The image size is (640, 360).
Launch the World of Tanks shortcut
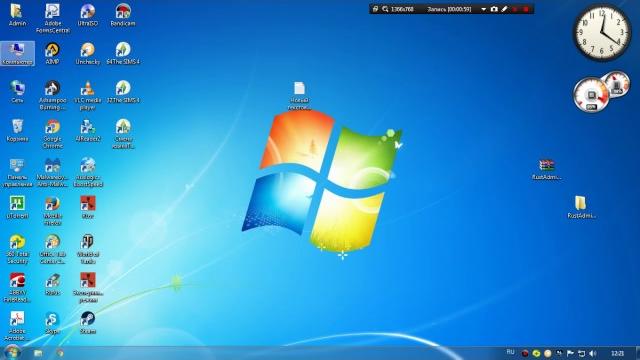(x=87, y=249)
